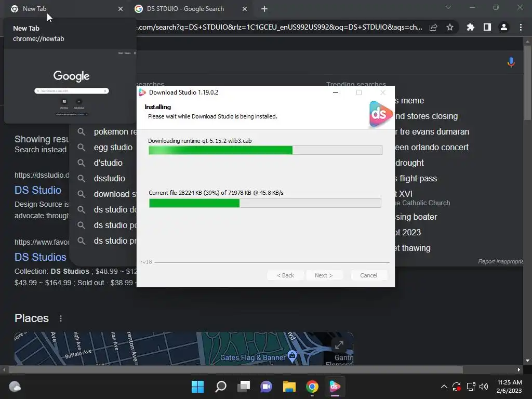
Task: Click 'Report inappropriate' link
Action: [x=500, y=261]
